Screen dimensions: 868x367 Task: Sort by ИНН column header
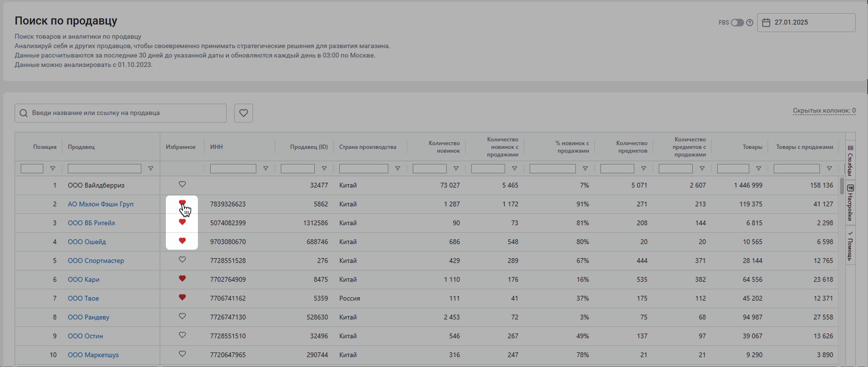click(x=216, y=147)
